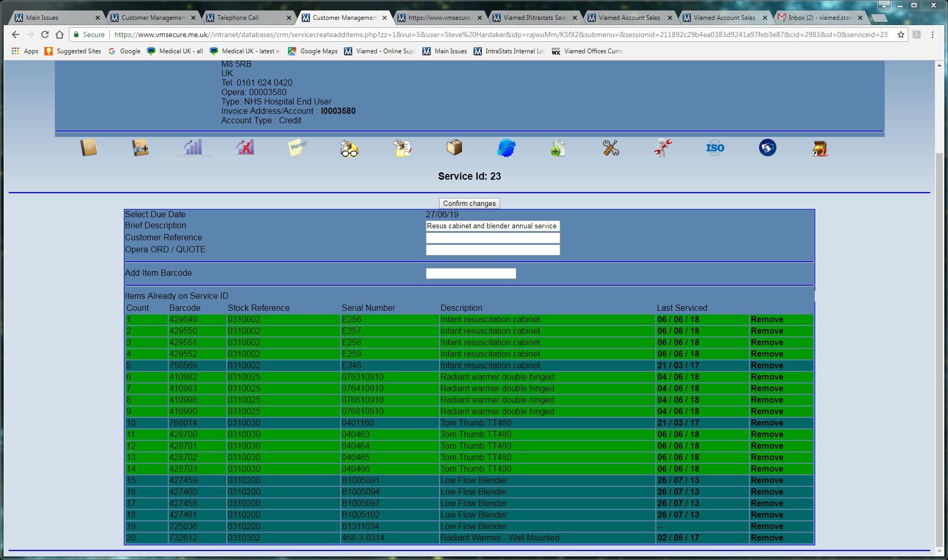Click the Add Item Barcode input field
Viewport: 948px width, 560px height.
coord(470,274)
